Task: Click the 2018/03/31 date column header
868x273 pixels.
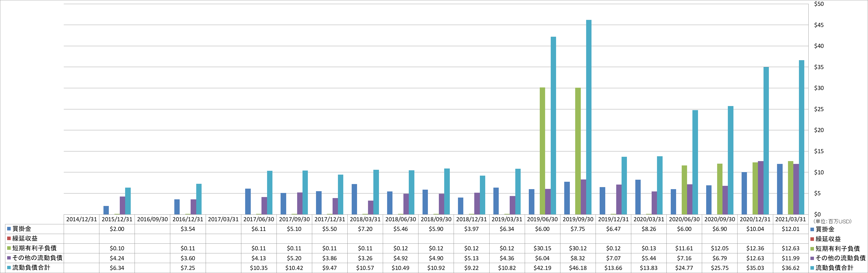Action: click(x=365, y=219)
